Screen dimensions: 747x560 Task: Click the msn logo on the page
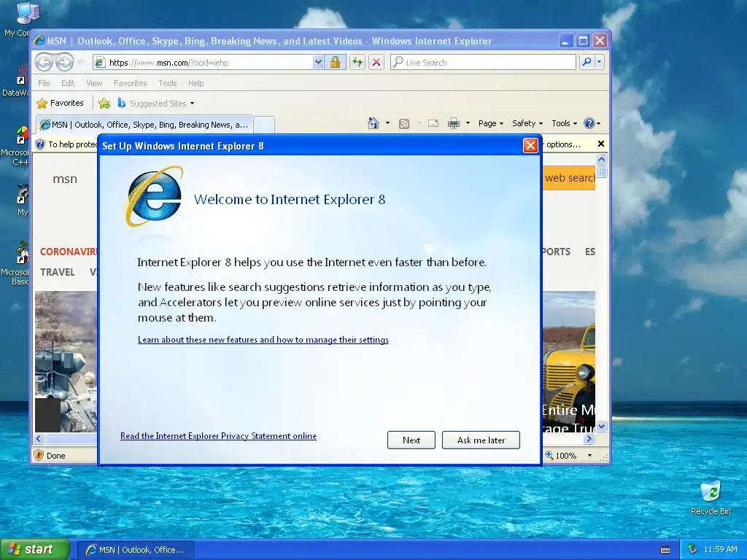pos(65,179)
